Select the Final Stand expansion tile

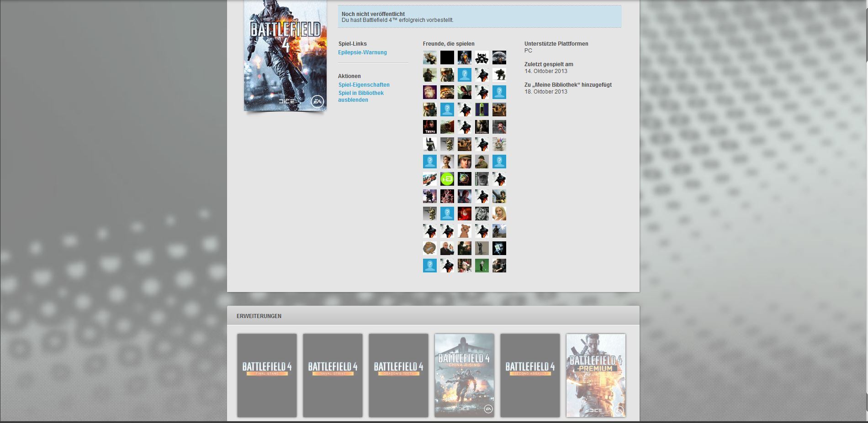pos(267,375)
